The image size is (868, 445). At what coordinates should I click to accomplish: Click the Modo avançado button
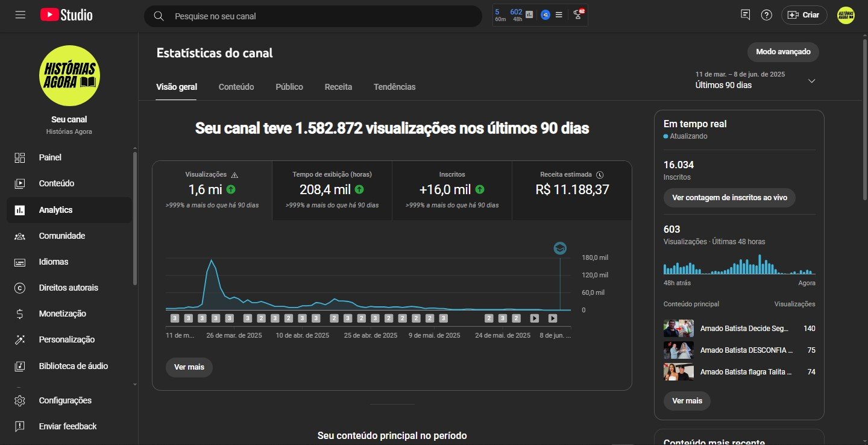[783, 52]
